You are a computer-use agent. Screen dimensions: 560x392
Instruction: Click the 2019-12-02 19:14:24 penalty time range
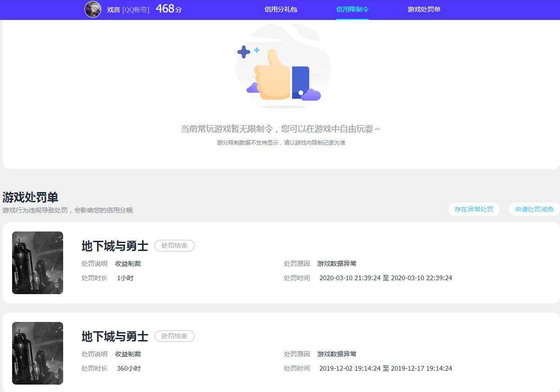(x=386, y=368)
